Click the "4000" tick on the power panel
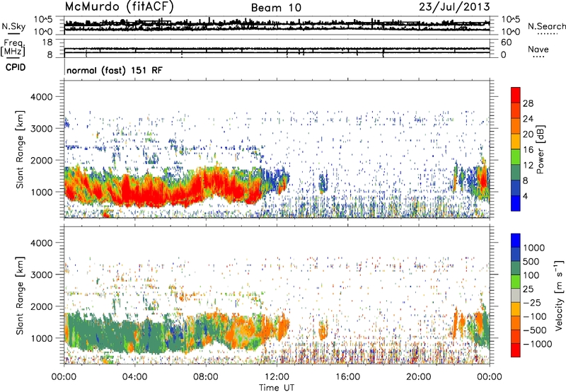Image resolution: width=566 pixels, height=392 pixels. 41,97
